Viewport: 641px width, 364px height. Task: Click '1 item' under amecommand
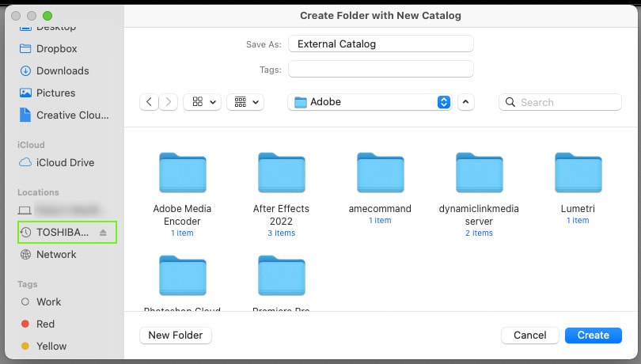click(380, 221)
